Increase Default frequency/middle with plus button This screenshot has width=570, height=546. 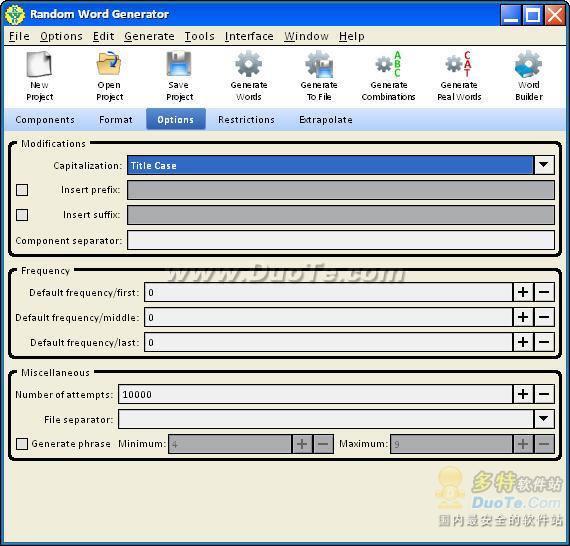tap(523, 317)
